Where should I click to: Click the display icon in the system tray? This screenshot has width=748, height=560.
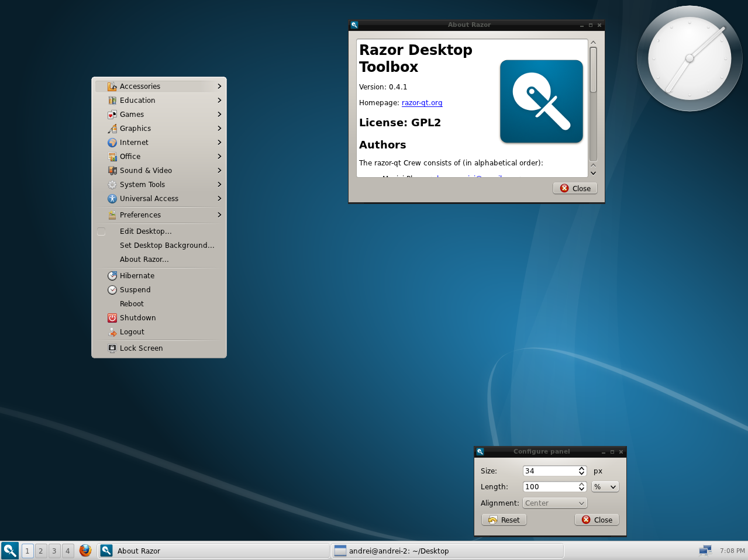tap(705, 550)
